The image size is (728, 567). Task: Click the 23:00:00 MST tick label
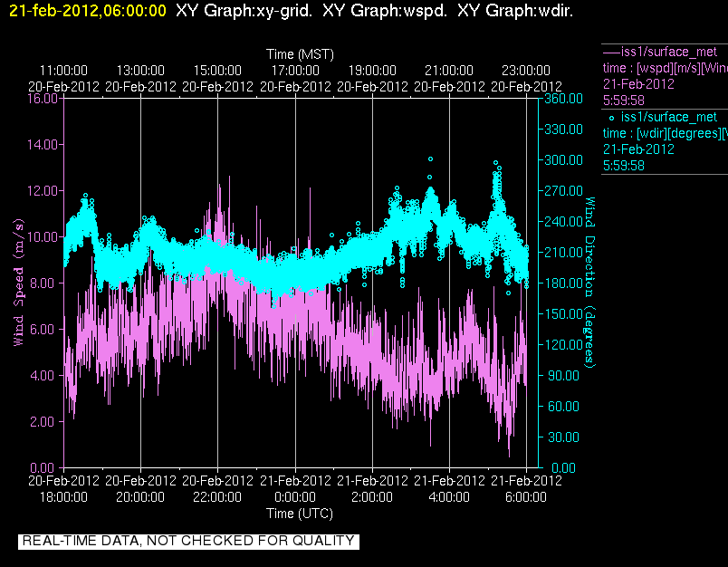526,71
